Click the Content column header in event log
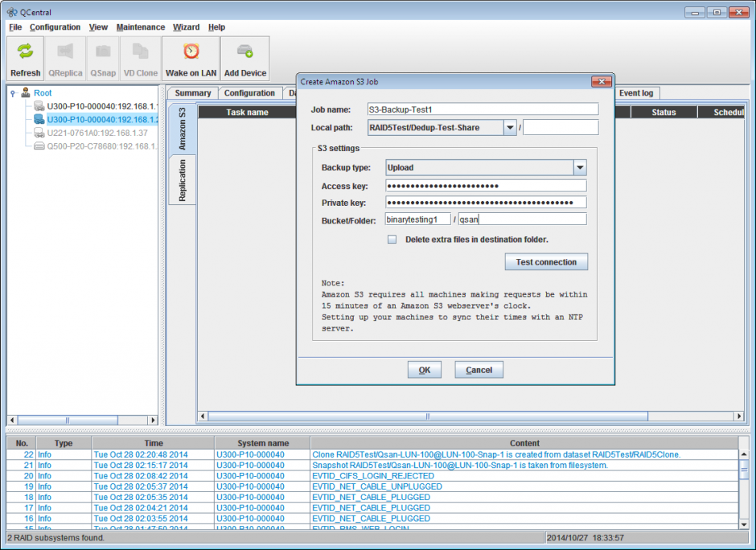 (524, 443)
